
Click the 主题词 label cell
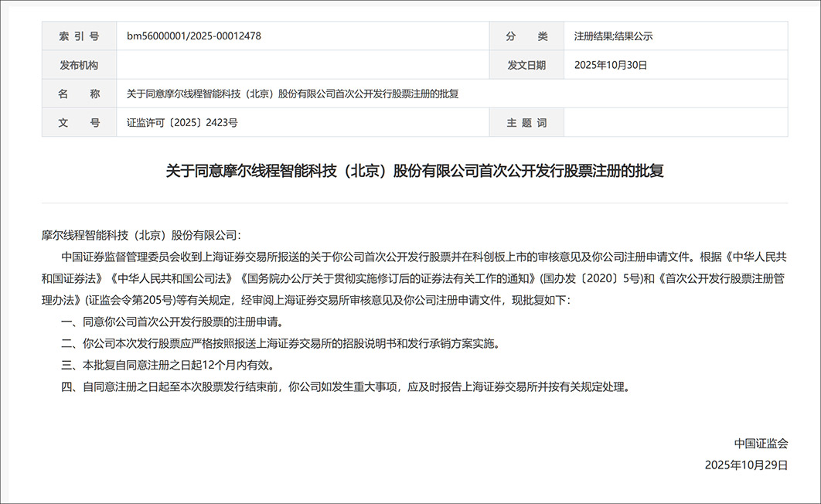[x=526, y=122]
